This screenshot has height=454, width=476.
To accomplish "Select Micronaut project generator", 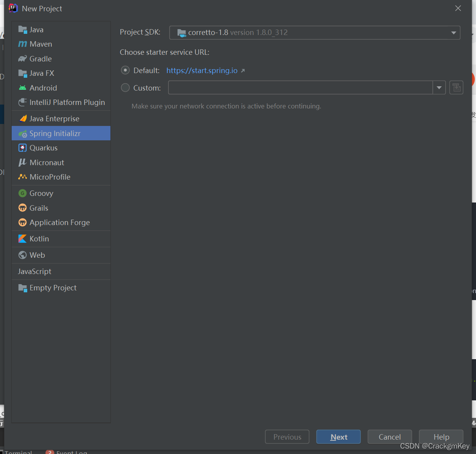I will pyautogui.click(x=61, y=162).
